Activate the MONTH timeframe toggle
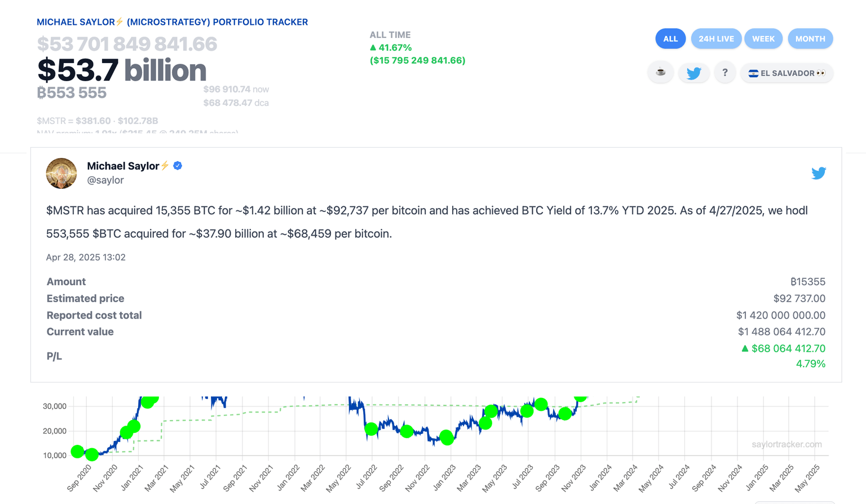This screenshot has width=866, height=504. tap(810, 38)
